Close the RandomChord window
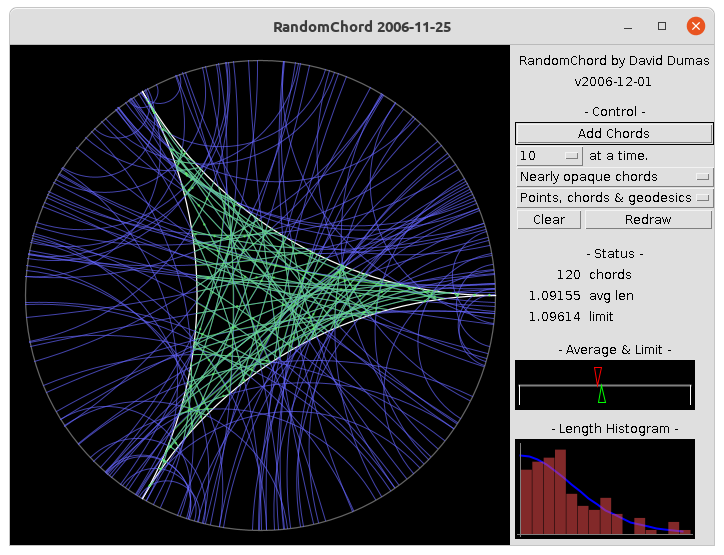 pyautogui.click(x=695, y=26)
